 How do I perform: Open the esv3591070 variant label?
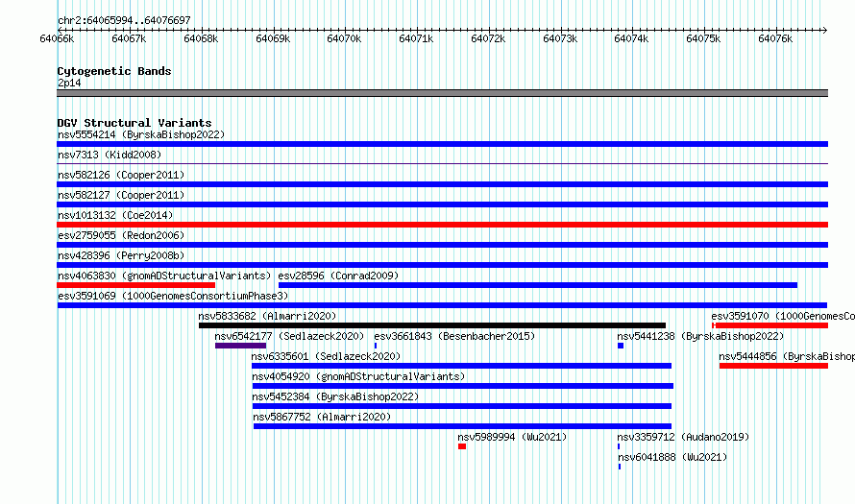pos(783,316)
